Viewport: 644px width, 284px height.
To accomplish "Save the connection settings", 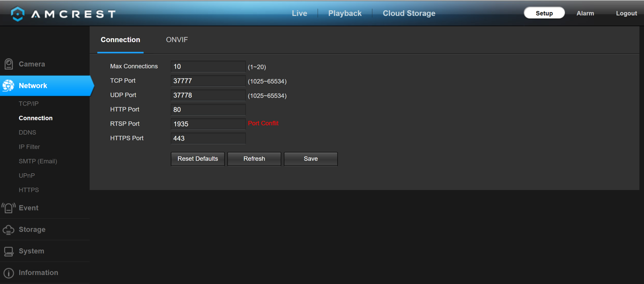I will pos(311,159).
